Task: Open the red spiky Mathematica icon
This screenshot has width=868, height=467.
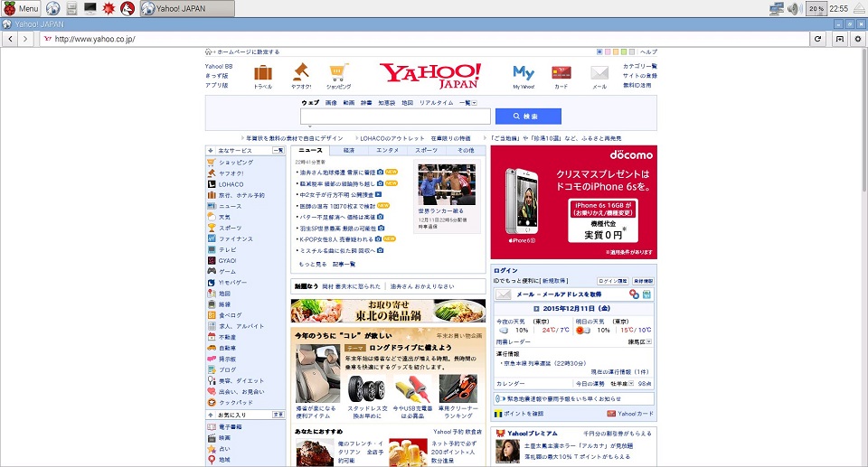Action: (x=109, y=8)
